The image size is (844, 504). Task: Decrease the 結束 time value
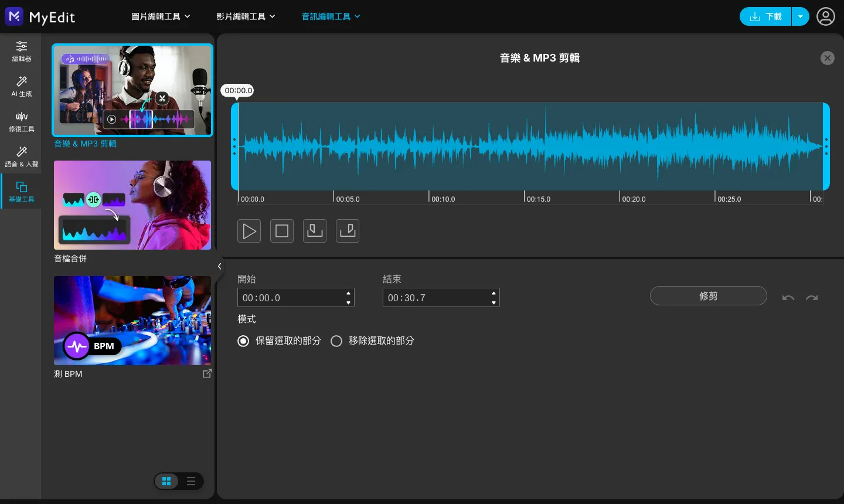[494, 302]
